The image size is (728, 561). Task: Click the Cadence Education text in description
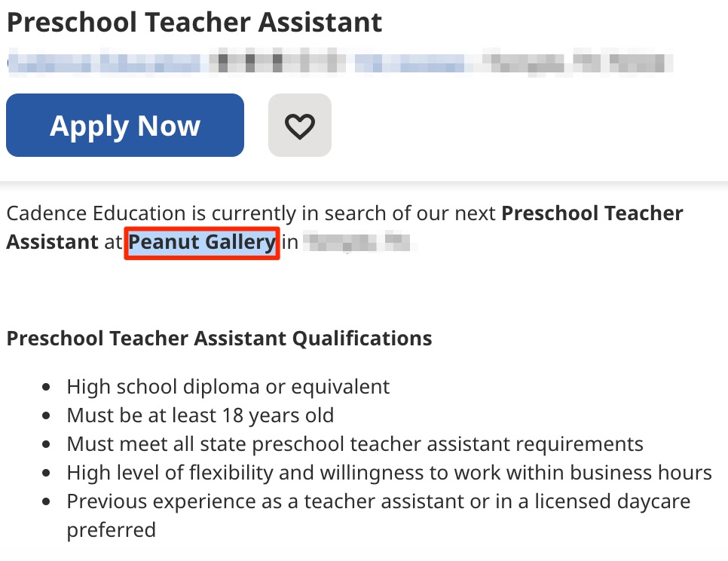click(96, 213)
